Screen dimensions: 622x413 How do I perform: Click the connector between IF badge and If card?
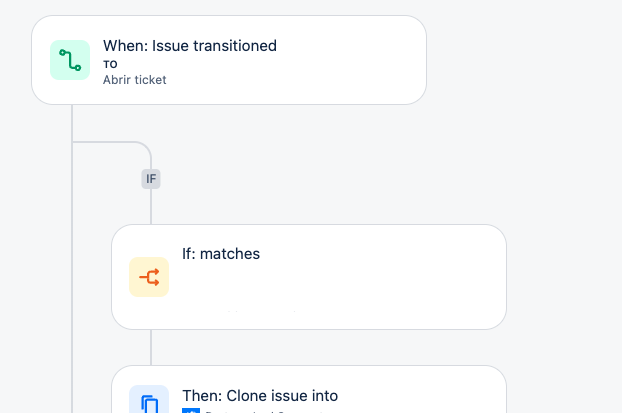pyautogui.click(x=151, y=207)
